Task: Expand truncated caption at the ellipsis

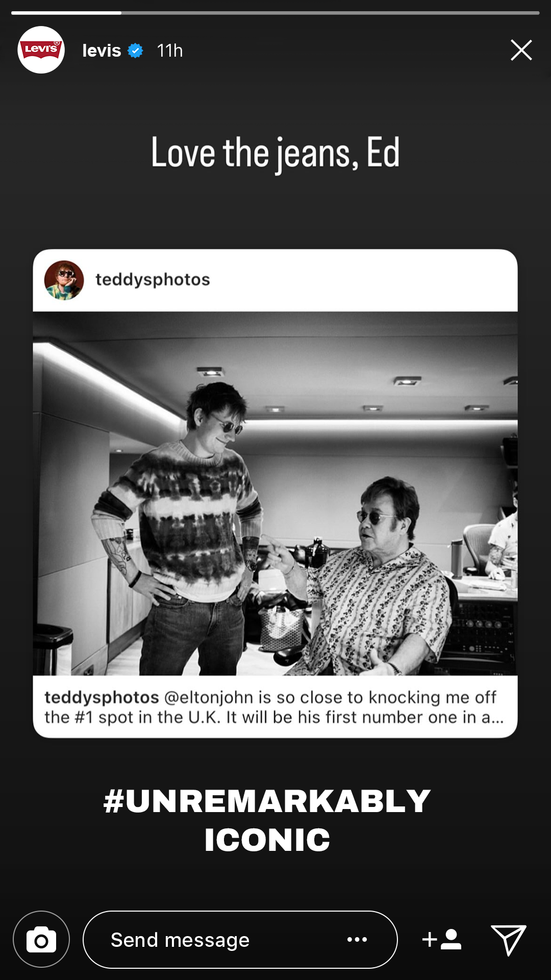Action: 493,718
